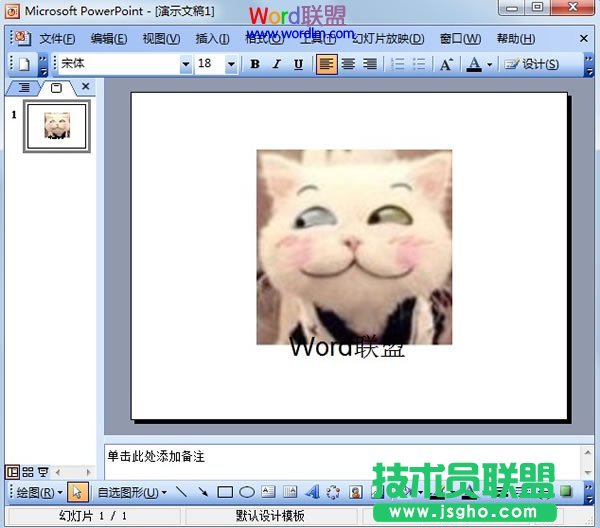The width and height of the screenshot is (600, 528).
Task: Insert a vertical text box
Action: tap(290, 492)
